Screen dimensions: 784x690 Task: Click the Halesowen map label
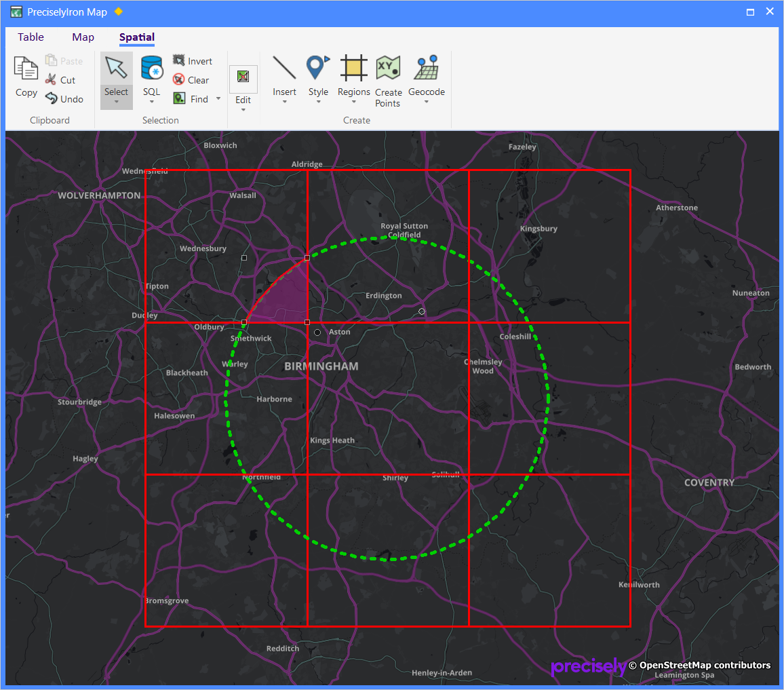tap(174, 416)
